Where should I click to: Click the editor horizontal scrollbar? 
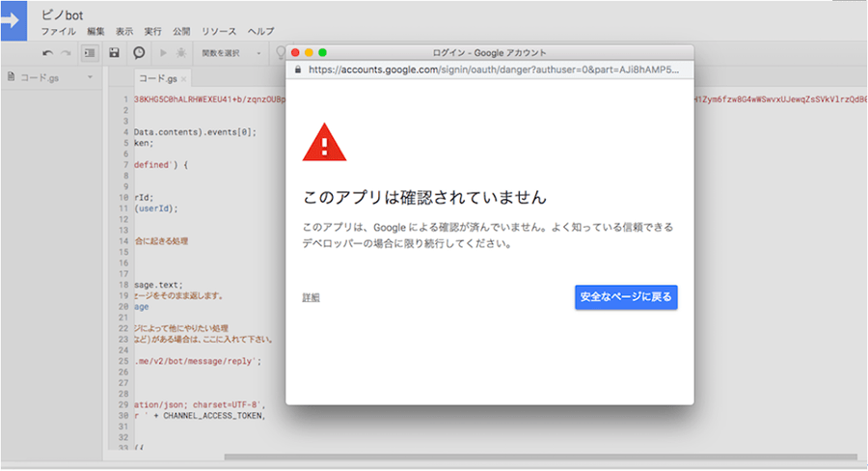[540, 457]
